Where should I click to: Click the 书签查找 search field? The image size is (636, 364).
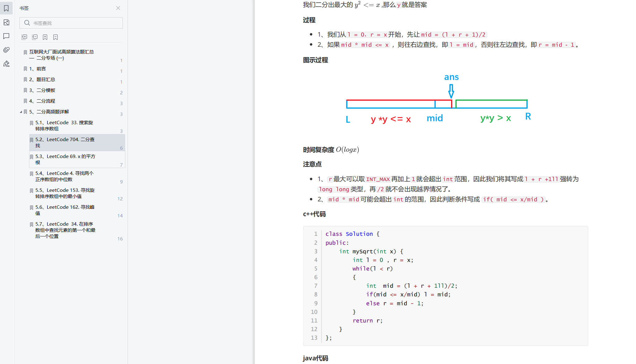tap(71, 23)
